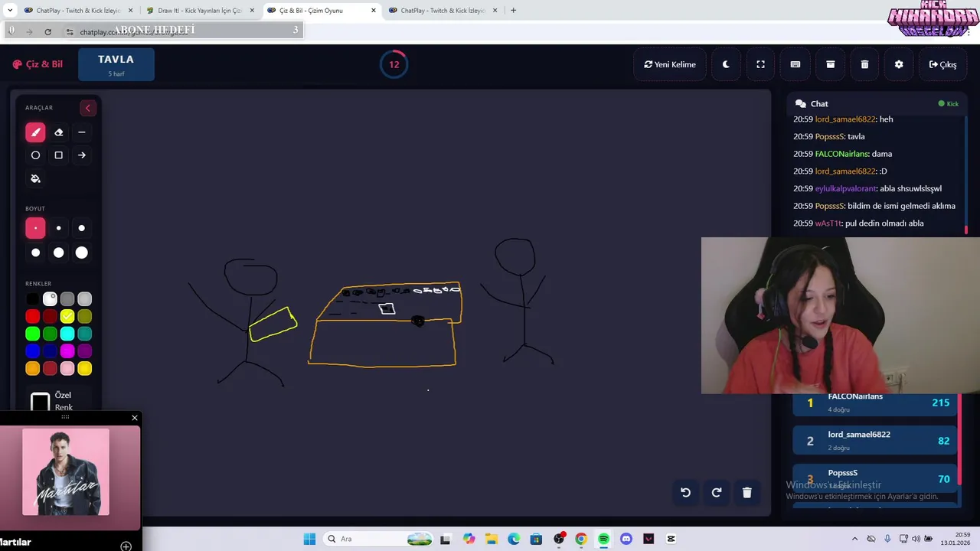This screenshot has height=551, width=980.
Task: Reload the browser page
Action: point(47,31)
